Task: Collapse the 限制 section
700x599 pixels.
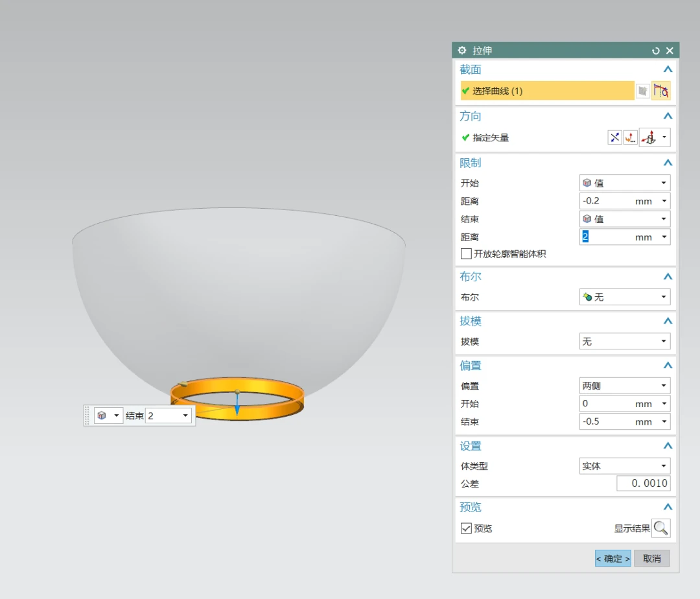Action: [668, 163]
